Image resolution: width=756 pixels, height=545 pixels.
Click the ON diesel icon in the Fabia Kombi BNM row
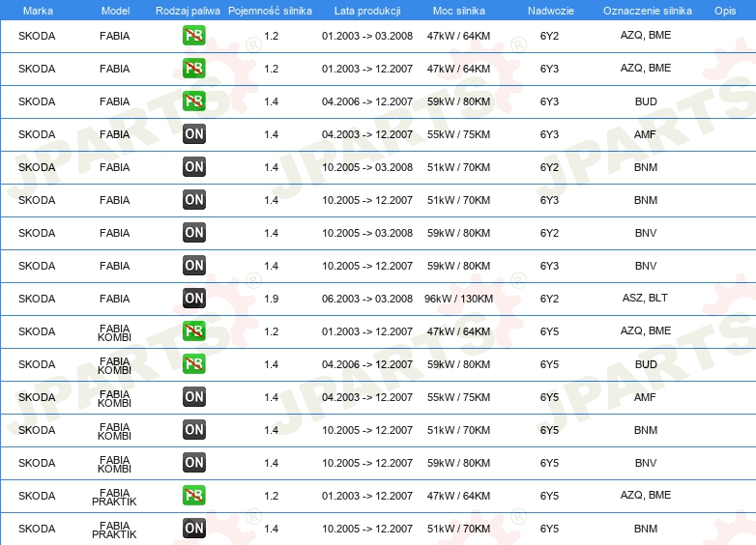(x=193, y=429)
